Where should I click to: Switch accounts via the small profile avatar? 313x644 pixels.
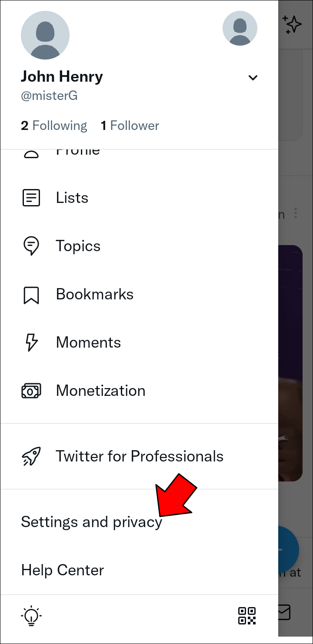click(240, 28)
